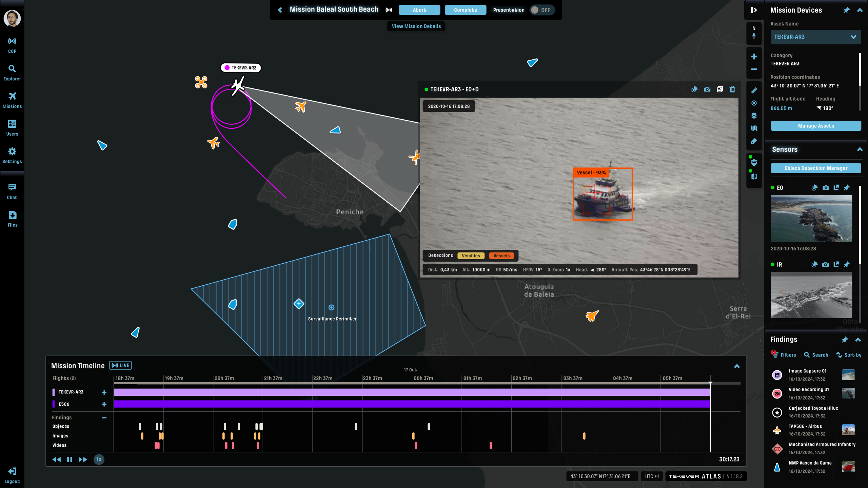Open the Missions sidebar section

[x=12, y=100]
